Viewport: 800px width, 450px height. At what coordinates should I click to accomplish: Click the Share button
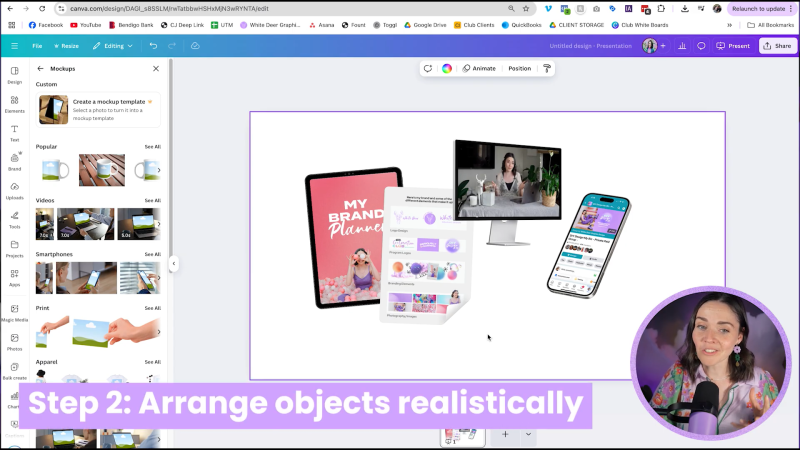point(778,46)
